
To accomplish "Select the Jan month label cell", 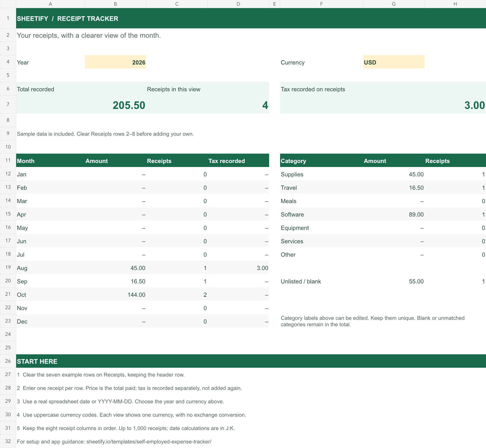I will 50,174.
